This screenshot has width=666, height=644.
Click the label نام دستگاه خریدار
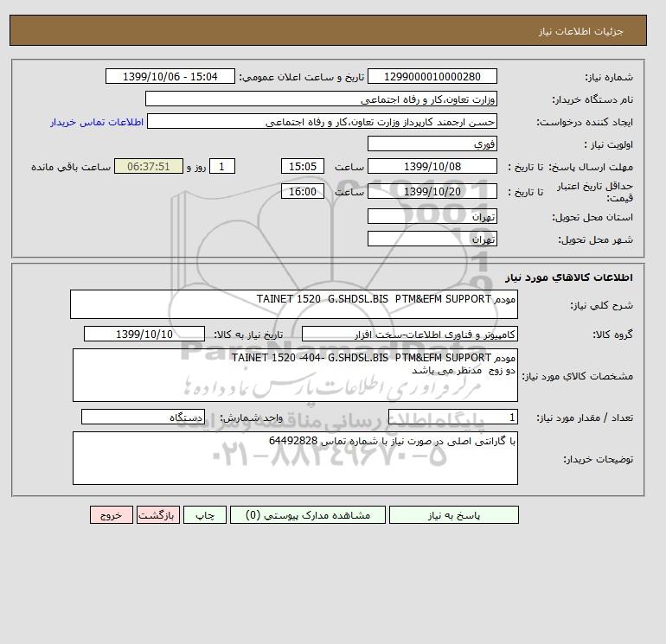tap(592, 99)
